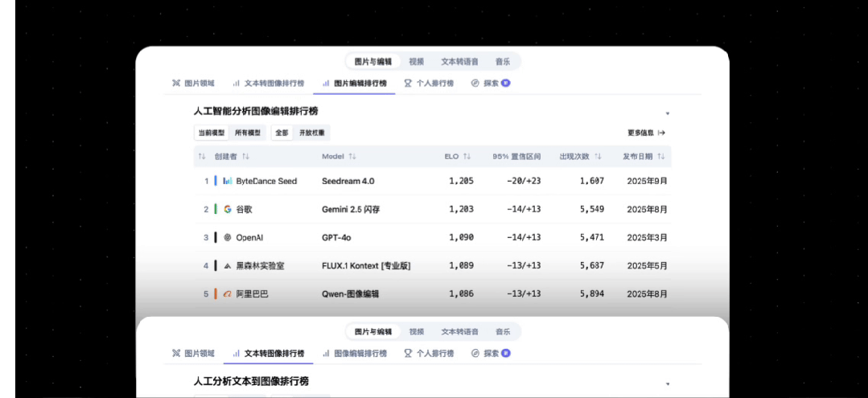Click the orange color bar beside 阿里巴巴

216,294
